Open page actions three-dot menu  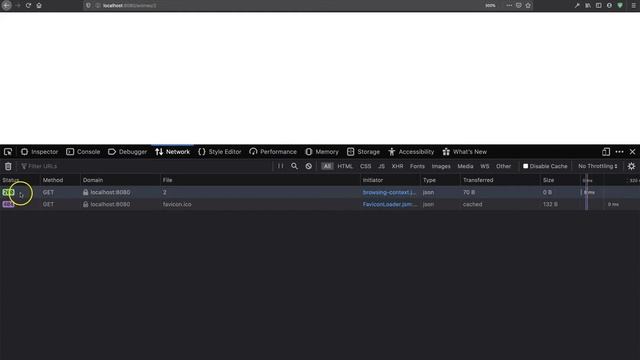tap(509, 5)
